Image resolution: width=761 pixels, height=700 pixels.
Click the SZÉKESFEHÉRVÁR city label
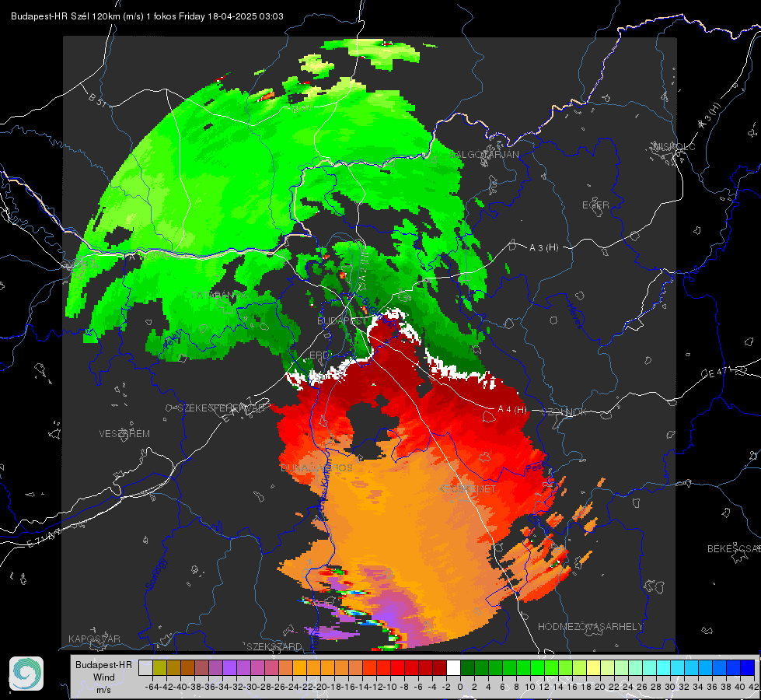tap(221, 408)
